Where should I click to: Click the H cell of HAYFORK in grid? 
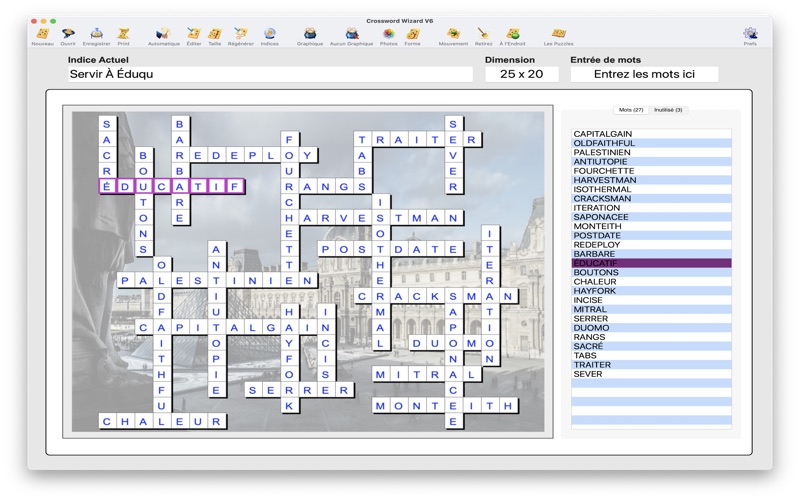click(x=289, y=312)
